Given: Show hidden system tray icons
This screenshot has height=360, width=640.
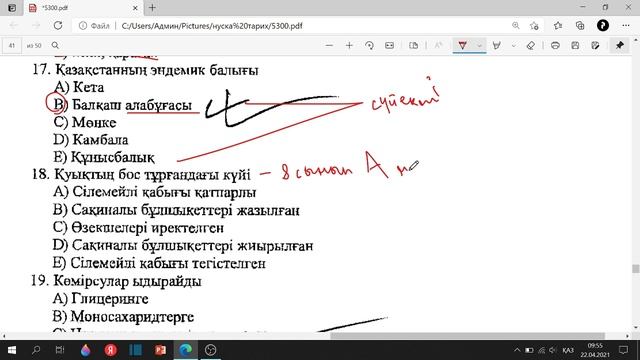Looking at the screenshot, I should click(517, 350).
